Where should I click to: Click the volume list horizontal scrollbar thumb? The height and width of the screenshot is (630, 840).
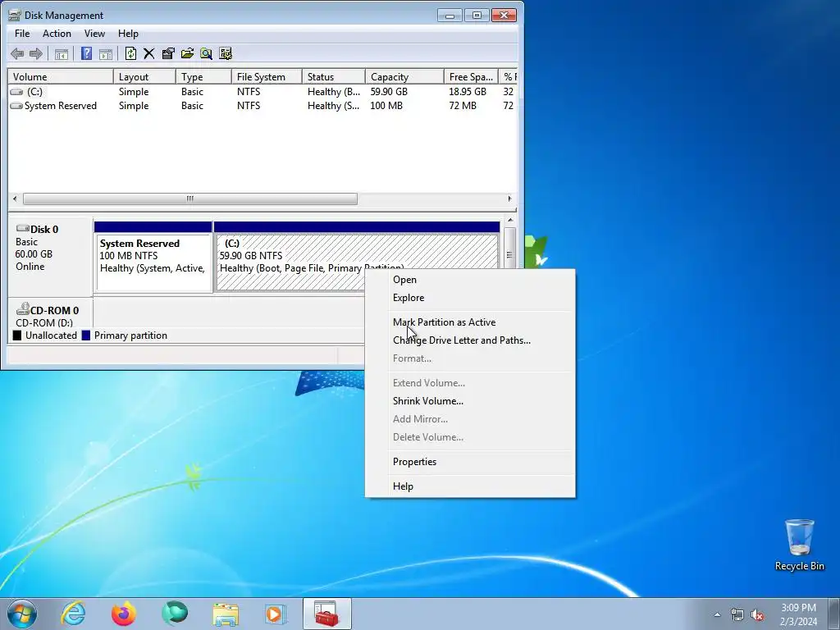190,199
